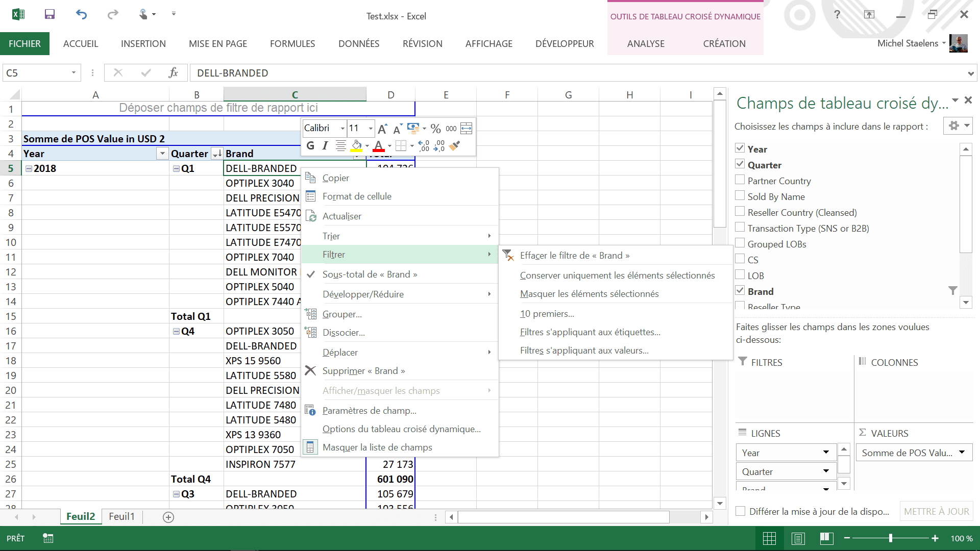The image size is (980, 551).
Task: Select Effacer le filtre de « Brand »
Action: [574, 256]
